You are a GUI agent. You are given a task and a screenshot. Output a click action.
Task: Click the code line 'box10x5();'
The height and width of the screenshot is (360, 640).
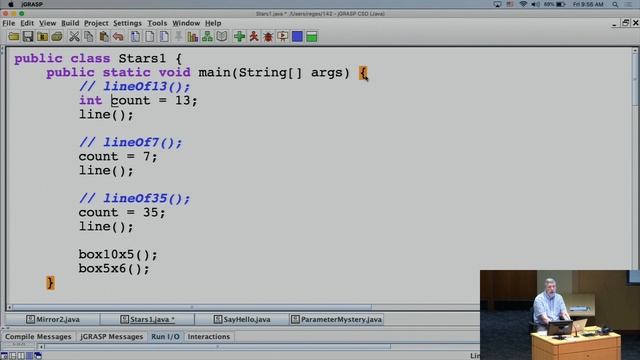tap(118, 254)
